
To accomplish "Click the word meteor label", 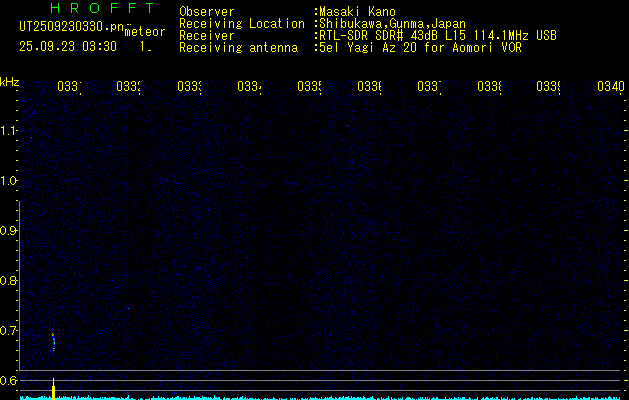I will click(x=145, y=32).
